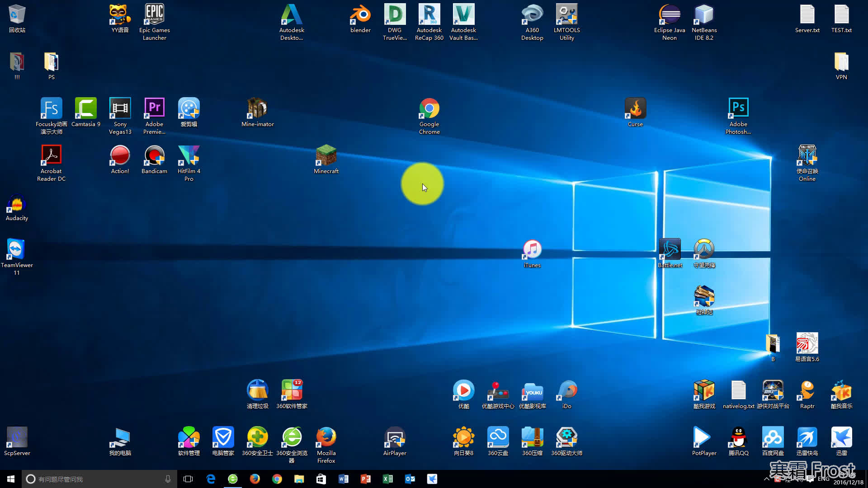Open the iTunes desktop icon
Screen dimensions: 868x488
(x=532, y=253)
